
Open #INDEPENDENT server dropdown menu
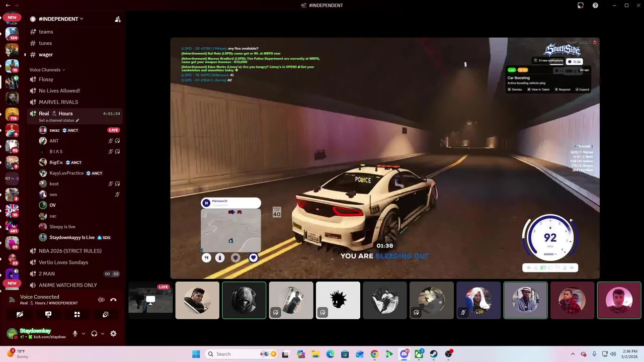coord(60,19)
